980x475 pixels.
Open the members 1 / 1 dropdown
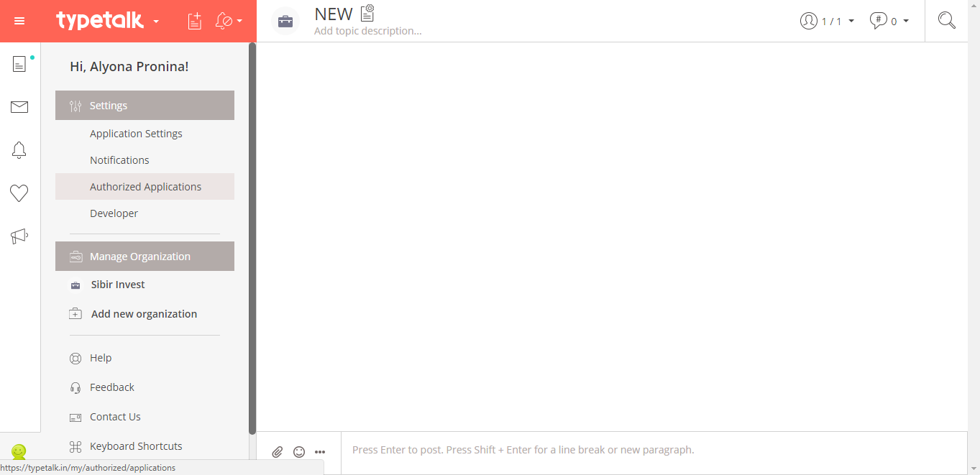827,21
